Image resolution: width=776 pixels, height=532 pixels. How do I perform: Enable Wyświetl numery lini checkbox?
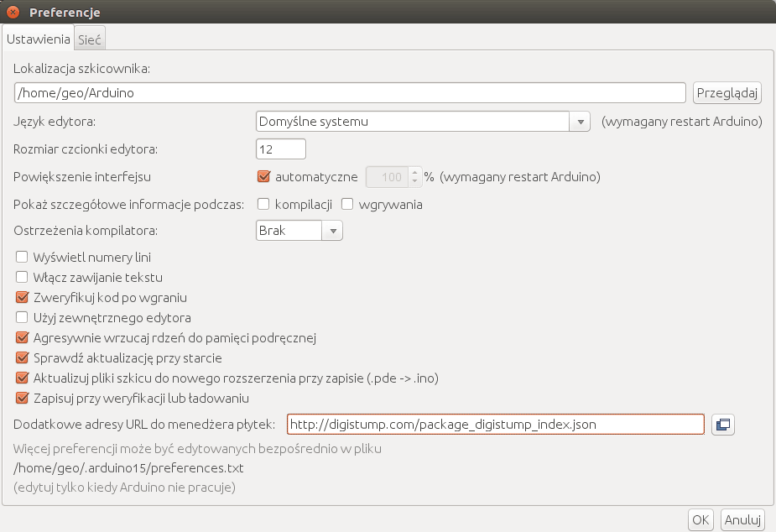click(23, 257)
